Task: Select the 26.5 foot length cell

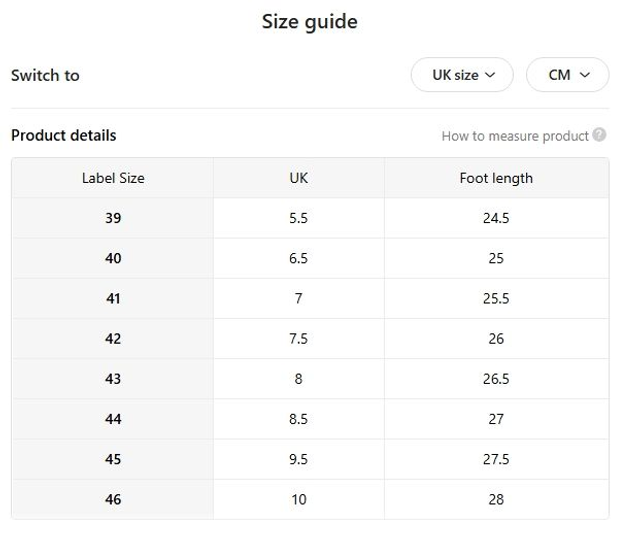Action: pos(496,379)
